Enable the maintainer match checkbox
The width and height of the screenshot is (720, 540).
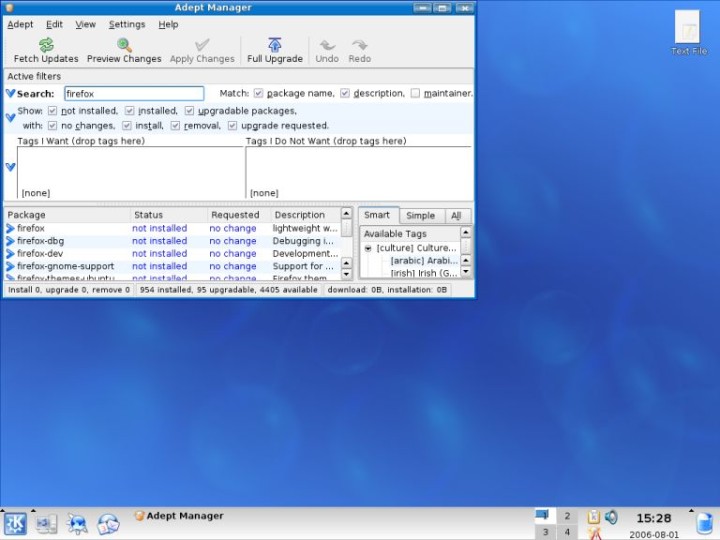[x=415, y=93]
